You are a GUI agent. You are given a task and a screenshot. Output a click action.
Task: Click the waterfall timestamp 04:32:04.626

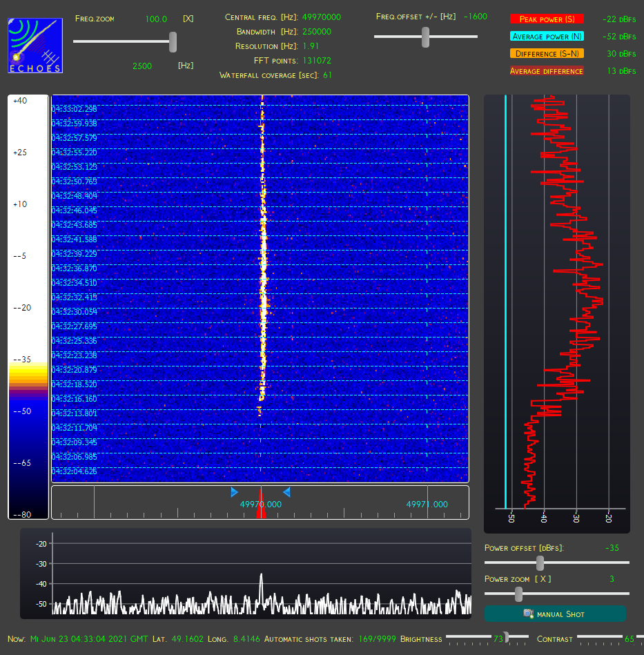click(x=75, y=471)
